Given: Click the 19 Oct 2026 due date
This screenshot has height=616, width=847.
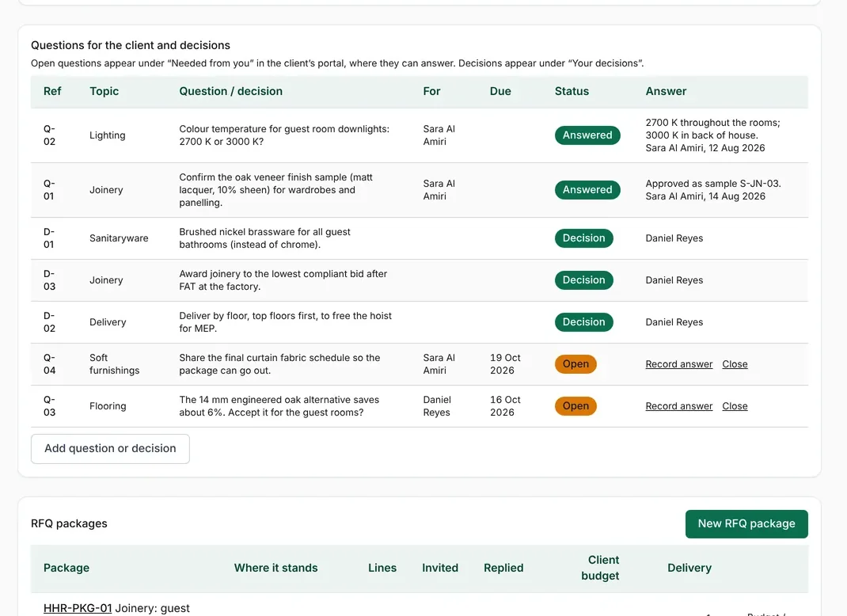Looking at the screenshot, I should [505, 364].
